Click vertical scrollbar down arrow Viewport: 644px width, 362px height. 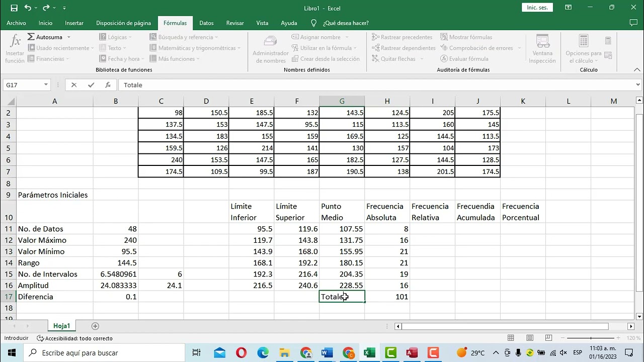[639, 316]
